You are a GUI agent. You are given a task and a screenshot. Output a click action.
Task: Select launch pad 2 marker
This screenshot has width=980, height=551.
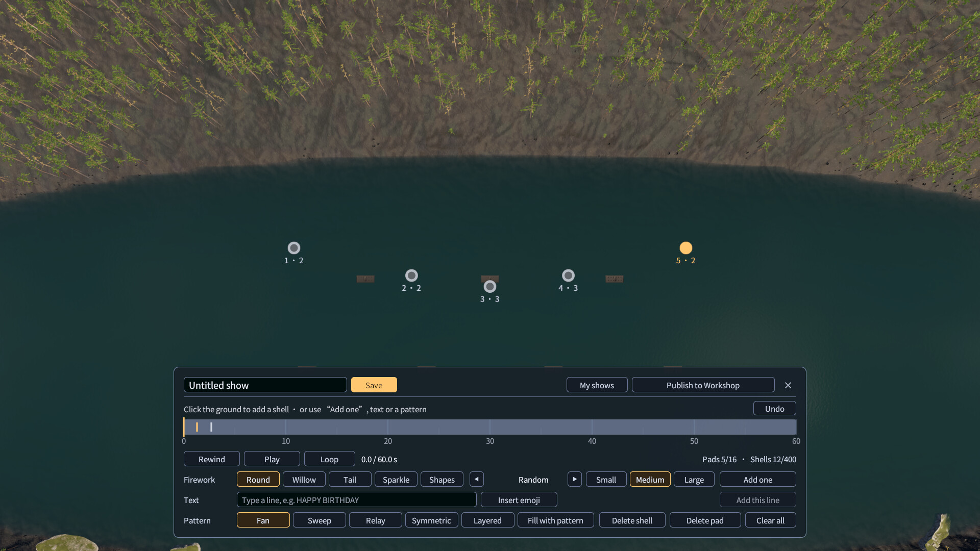411,275
